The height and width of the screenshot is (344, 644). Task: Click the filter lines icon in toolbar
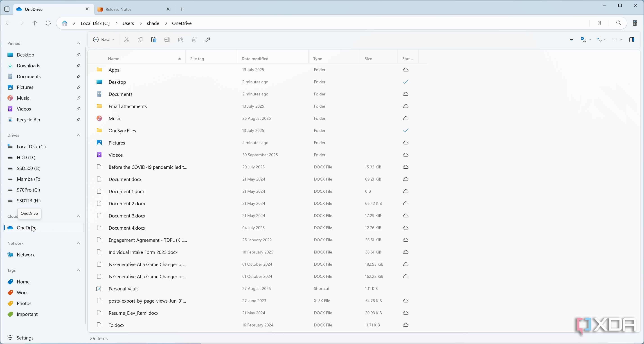click(571, 40)
